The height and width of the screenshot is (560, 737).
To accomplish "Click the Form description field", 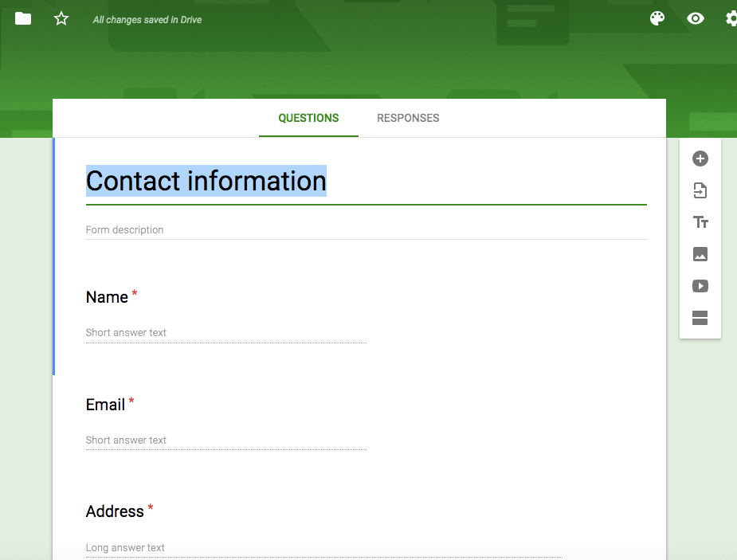I will click(x=367, y=229).
